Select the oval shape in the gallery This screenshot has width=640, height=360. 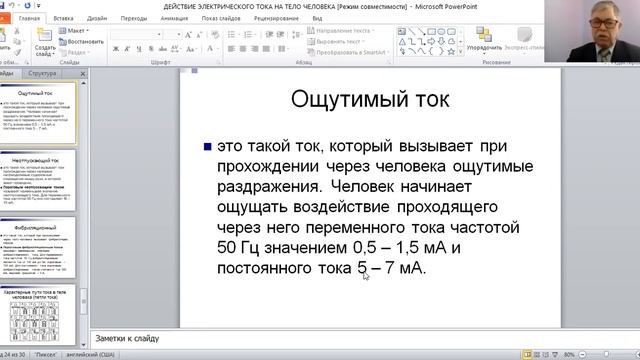(441, 31)
